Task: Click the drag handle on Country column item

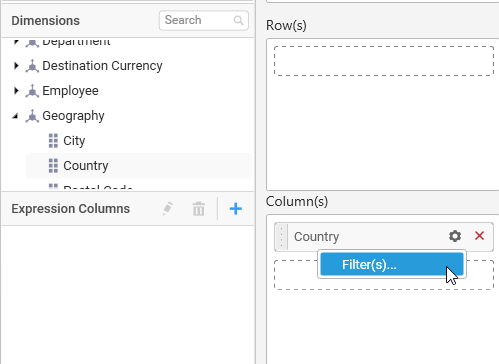Action: pyautogui.click(x=282, y=237)
